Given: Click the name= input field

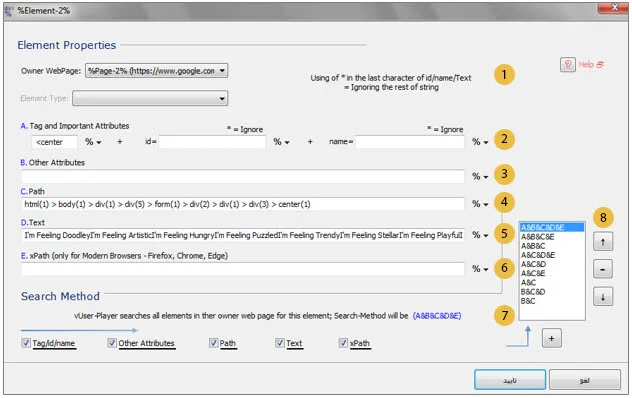Looking at the screenshot, I should coord(410,142).
